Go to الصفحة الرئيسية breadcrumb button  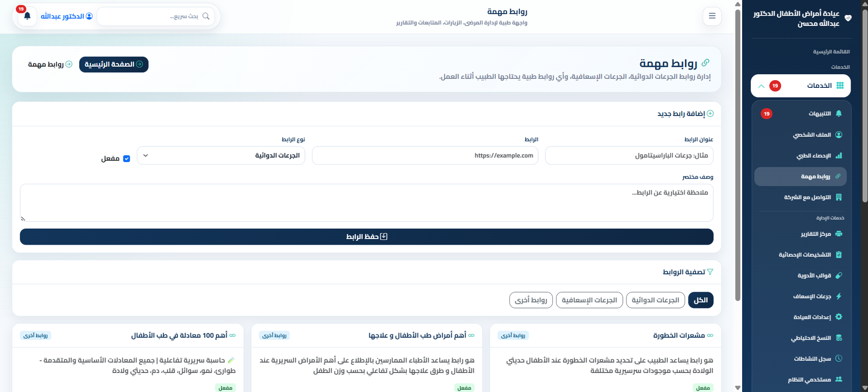tap(114, 64)
